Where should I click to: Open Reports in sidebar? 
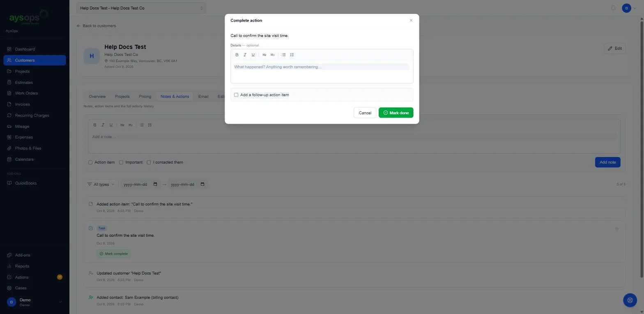pyautogui.click(x=34, y=266)
